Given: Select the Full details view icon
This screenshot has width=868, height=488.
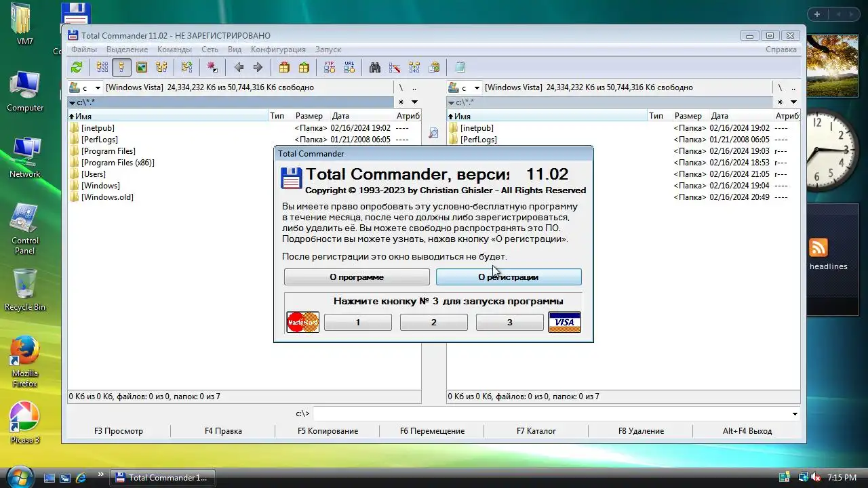Looking at the screenshot, I should (122, 67).
